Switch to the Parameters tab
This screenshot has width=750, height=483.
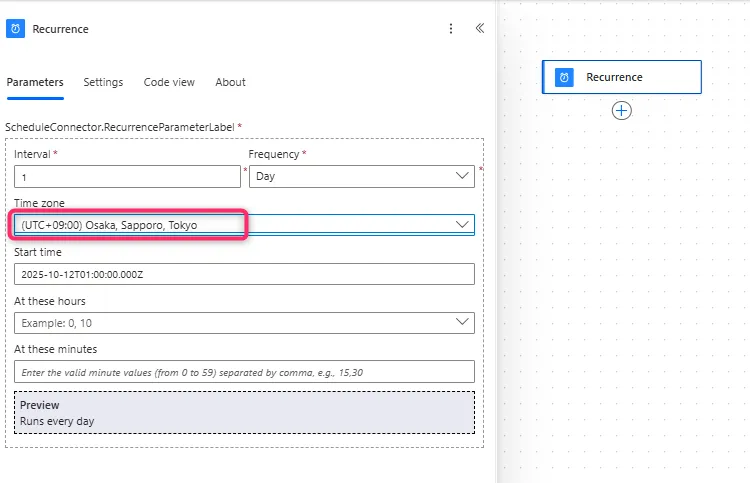click(35, 82)
